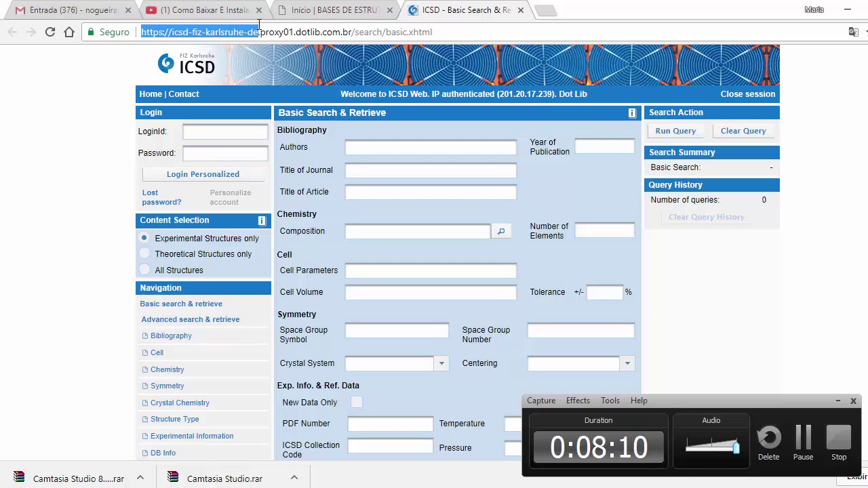Reload the browser page
This screenshot has width=868, height=488.
[50, 32]
